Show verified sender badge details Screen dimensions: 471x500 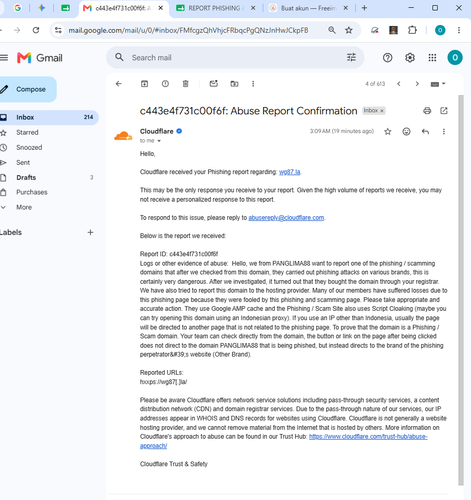pyautogui.click(x=179, y=131)
